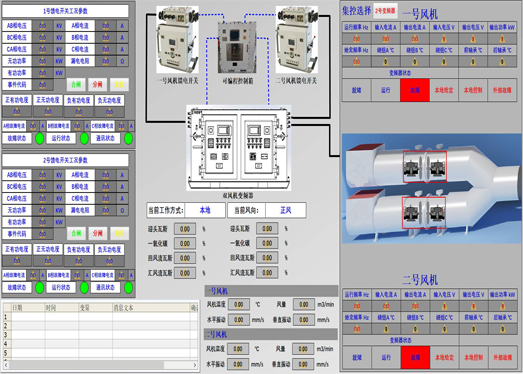Click the left-column 迎头瓦斯 value field
Screen dimensions: 523x374
click(x=185, y=229)
